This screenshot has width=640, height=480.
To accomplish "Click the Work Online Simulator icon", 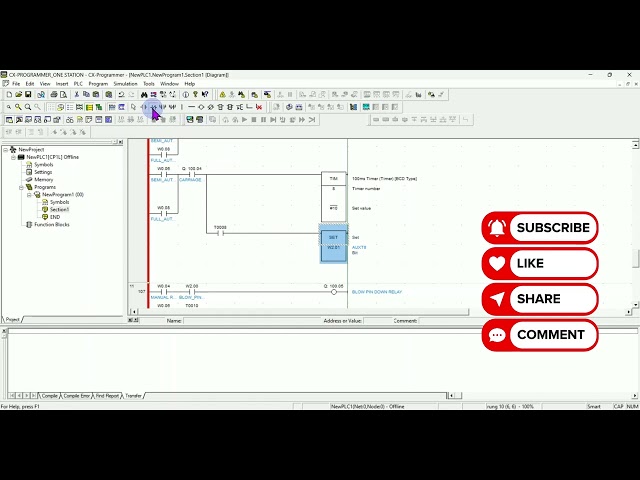I will point(190,120).
